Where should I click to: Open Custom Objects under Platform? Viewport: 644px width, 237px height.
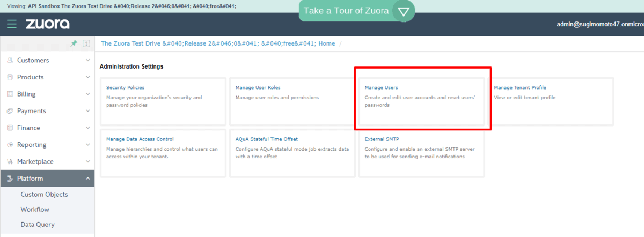[45, 195]
